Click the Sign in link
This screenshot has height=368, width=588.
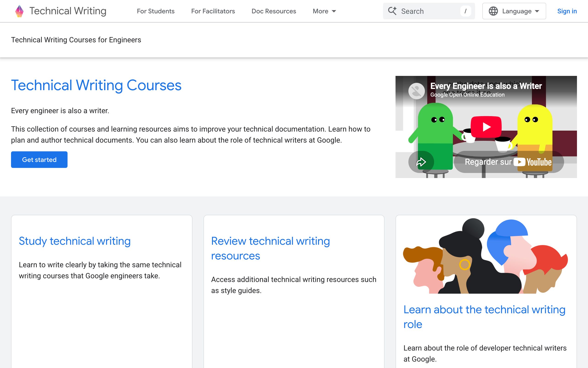[x=567, y=11]
